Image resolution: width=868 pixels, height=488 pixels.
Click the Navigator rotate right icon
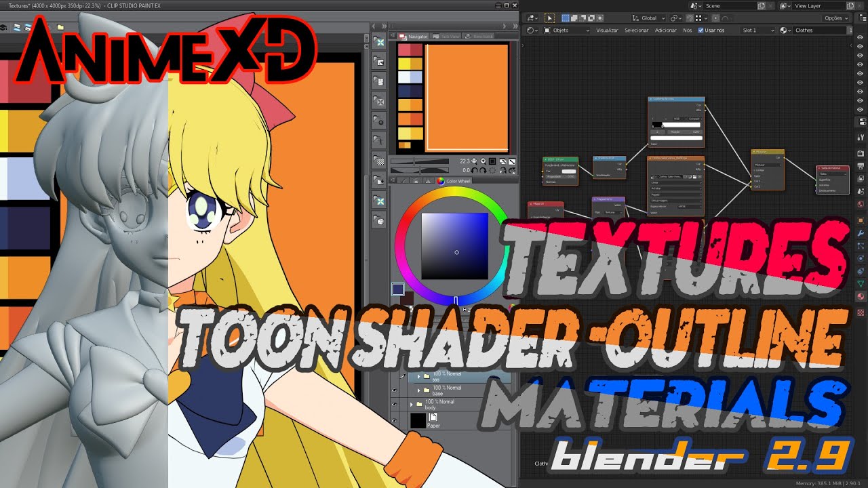(483, 170)
